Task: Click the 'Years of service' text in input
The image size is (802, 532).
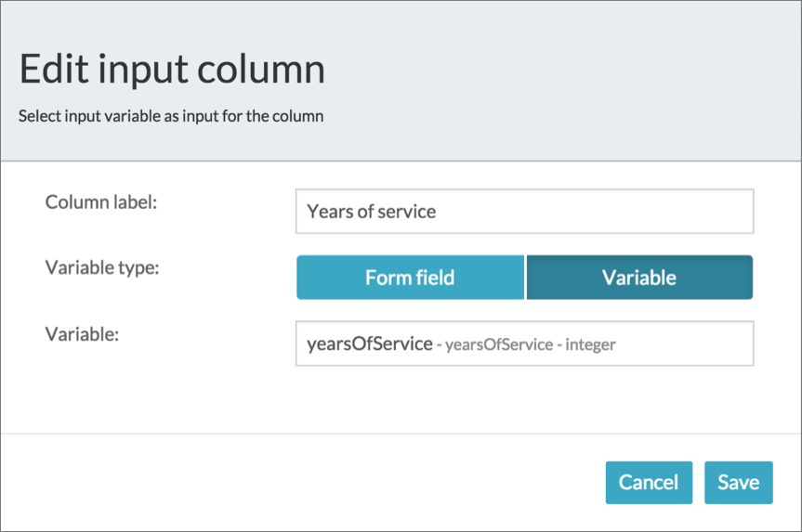Action: 372,212
